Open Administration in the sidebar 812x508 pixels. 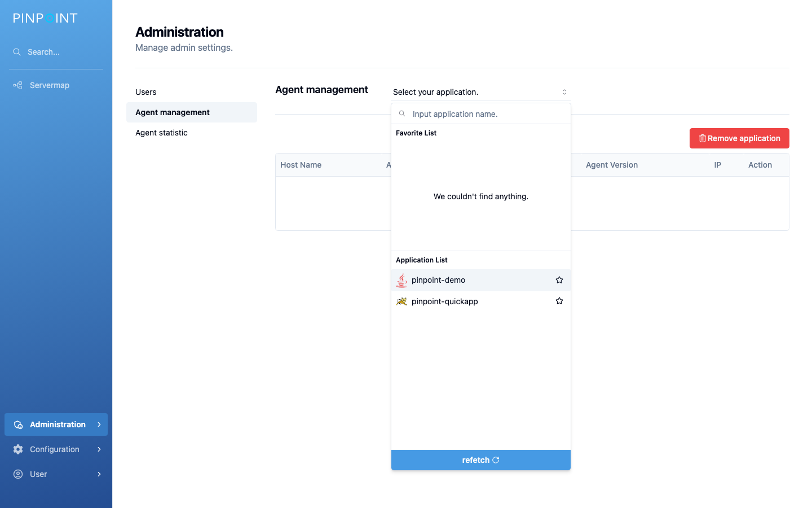point(56,424)
